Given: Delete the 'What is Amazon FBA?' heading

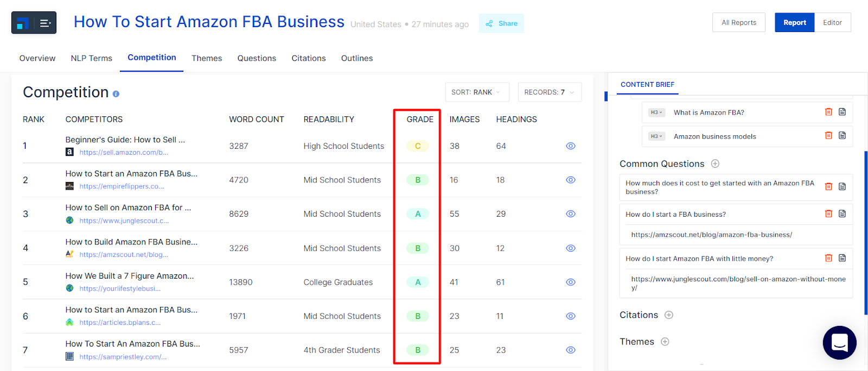Looking at the screenshot, I should [x=828, y=112].
